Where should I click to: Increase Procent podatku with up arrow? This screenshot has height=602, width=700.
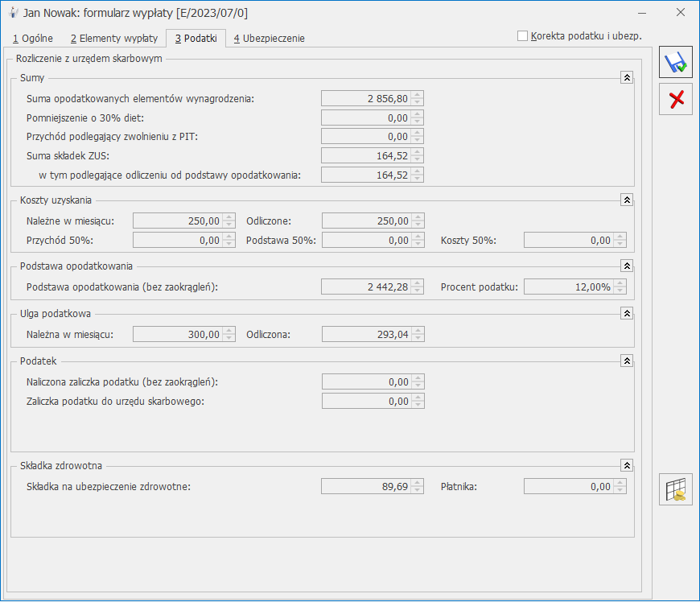click(620, 283)
